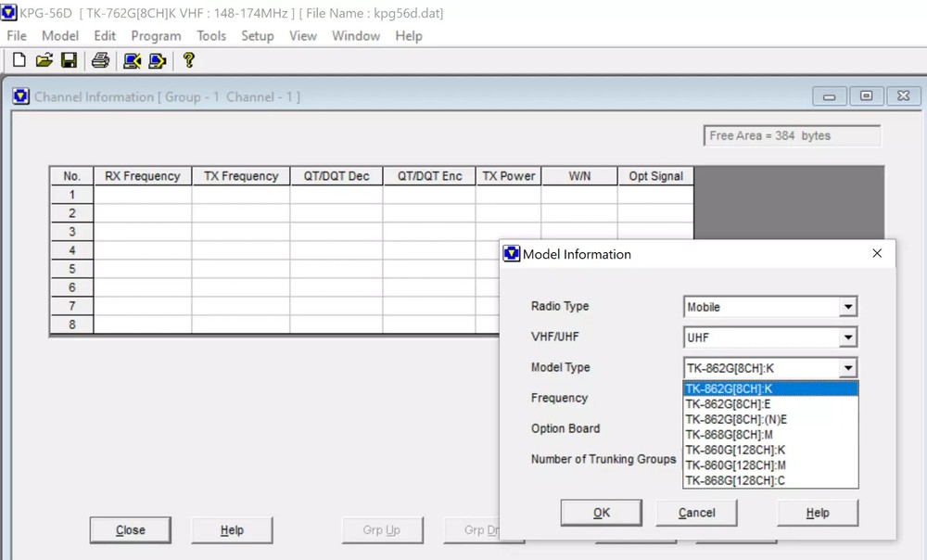Select channel row number 6
927x560 pixels.
72,287
